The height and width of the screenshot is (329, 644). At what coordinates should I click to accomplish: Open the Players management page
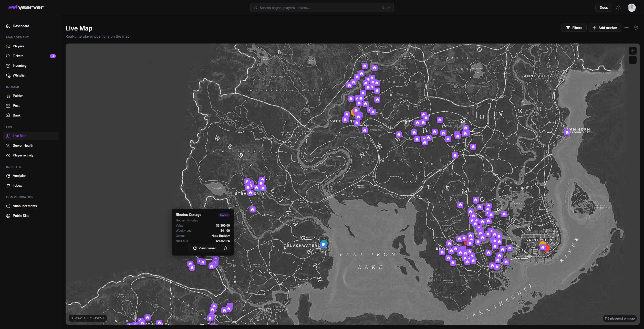tap(31, 46)
